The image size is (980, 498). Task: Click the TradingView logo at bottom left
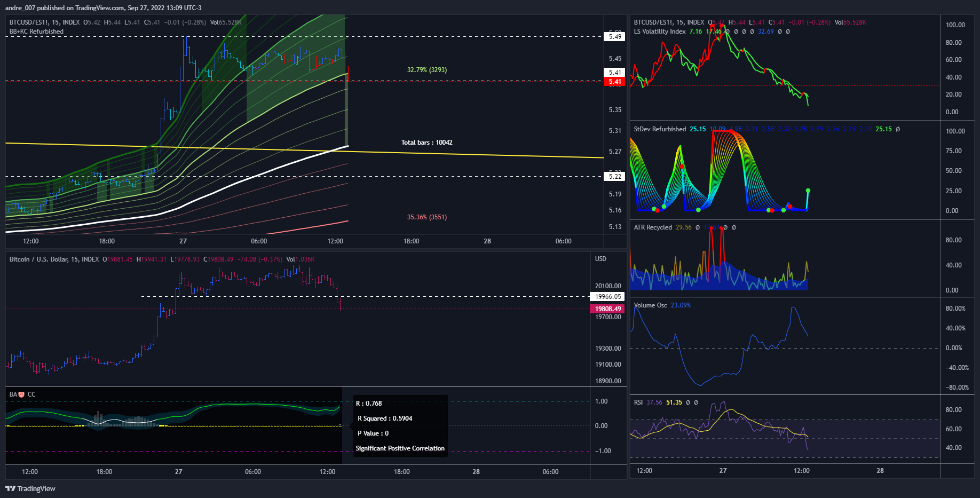click(30, 488)
